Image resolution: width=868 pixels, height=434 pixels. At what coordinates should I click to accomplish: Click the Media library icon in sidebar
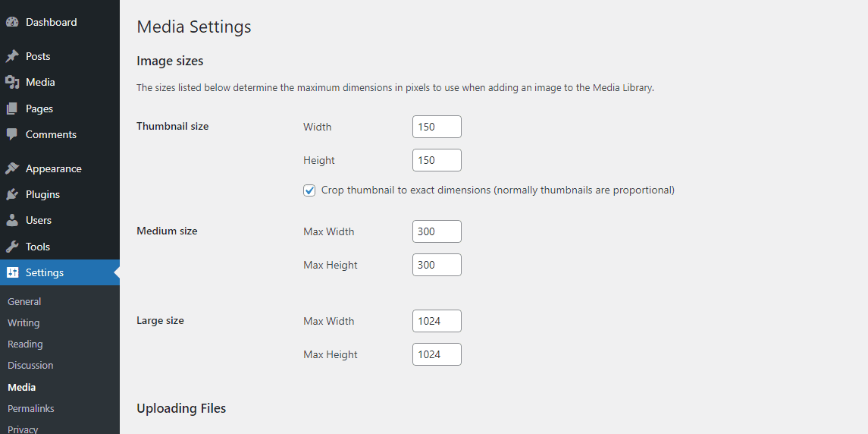pyautogui.click(x=12, y=82)
